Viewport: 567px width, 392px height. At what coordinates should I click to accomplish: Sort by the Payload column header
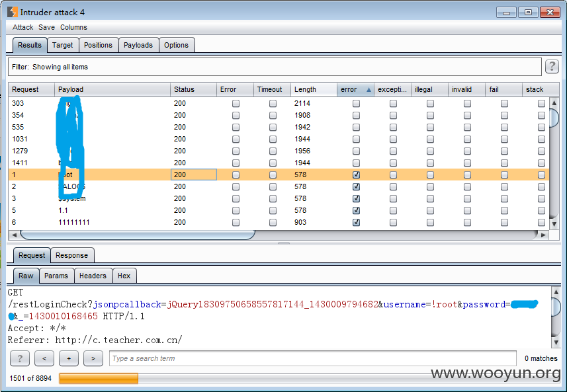click(112, 90)
